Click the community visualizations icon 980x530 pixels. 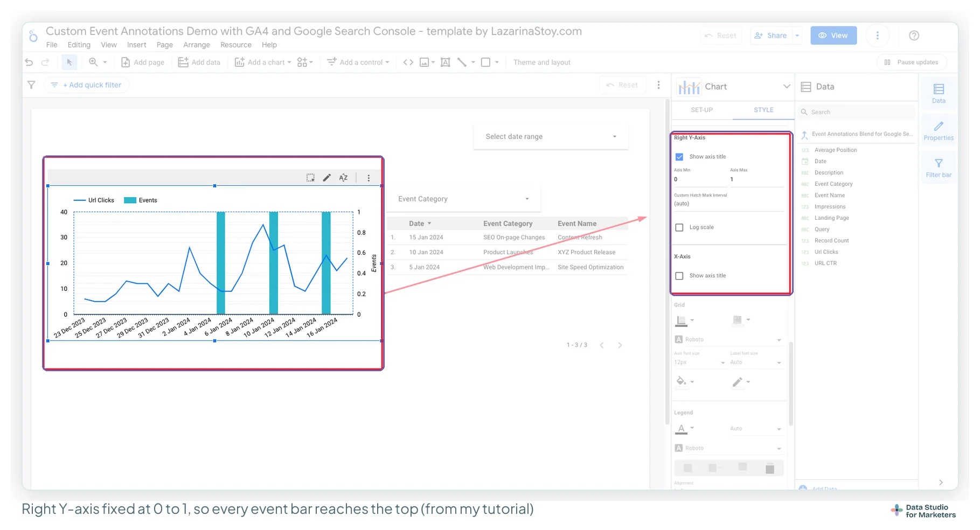click(302, 62)
